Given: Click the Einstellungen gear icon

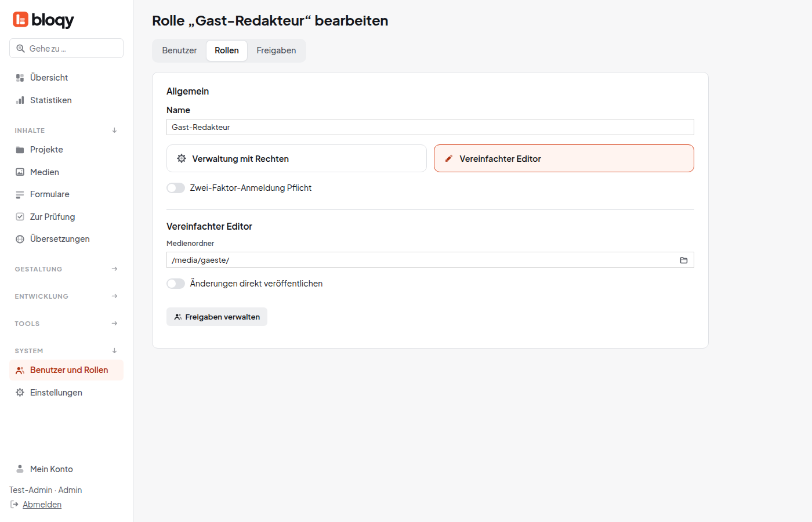Looking at the screenshot, I should pos(20,393).
